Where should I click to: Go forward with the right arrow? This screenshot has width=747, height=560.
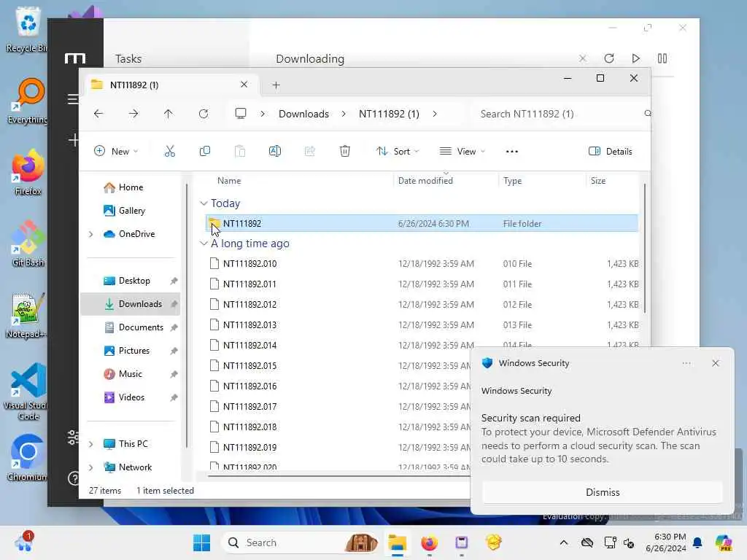click(133, 114)
